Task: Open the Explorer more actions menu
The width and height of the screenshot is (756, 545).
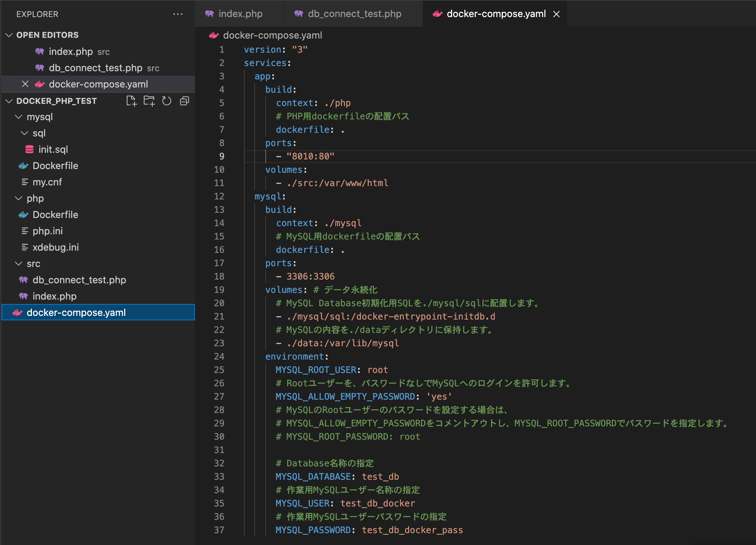Action: click(x=178, y=14)
